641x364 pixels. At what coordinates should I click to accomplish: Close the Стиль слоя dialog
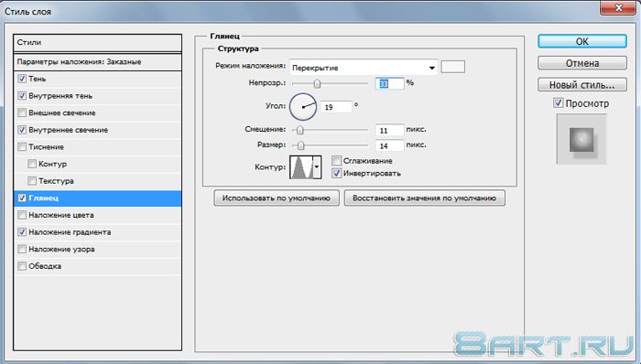[x=618, y=7]
